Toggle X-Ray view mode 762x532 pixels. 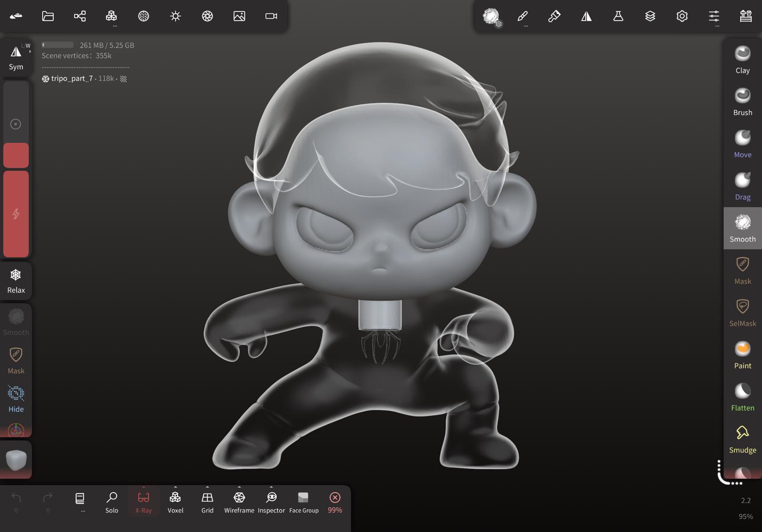pyautogui.click(x=143, y=502)
